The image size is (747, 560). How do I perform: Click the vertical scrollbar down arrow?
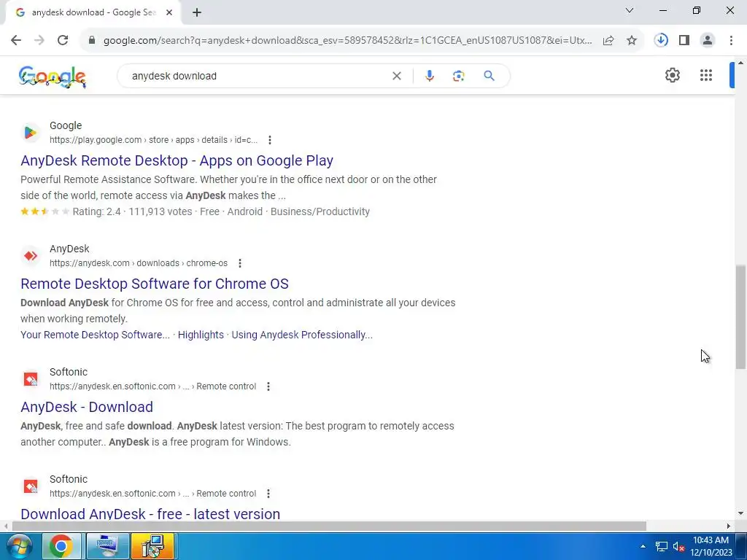click(x=741, y=513)
